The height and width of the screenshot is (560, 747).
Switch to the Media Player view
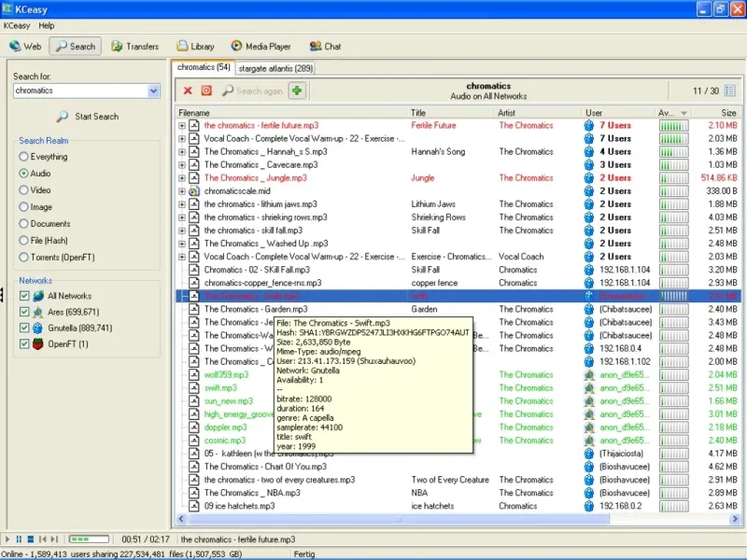(261, 46)
